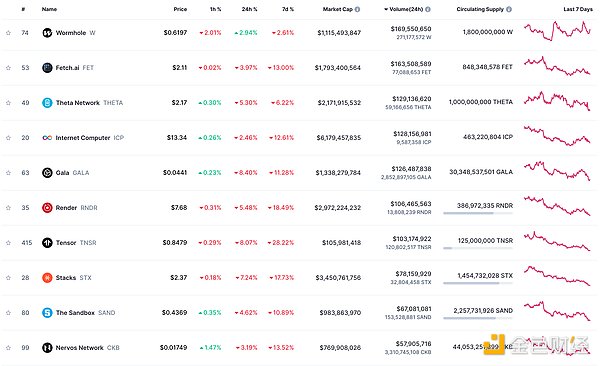This screenshot has width=600, height=366.
Task: Toggle the watchlist star for Wormhole
Action: [x=8, y=33]
